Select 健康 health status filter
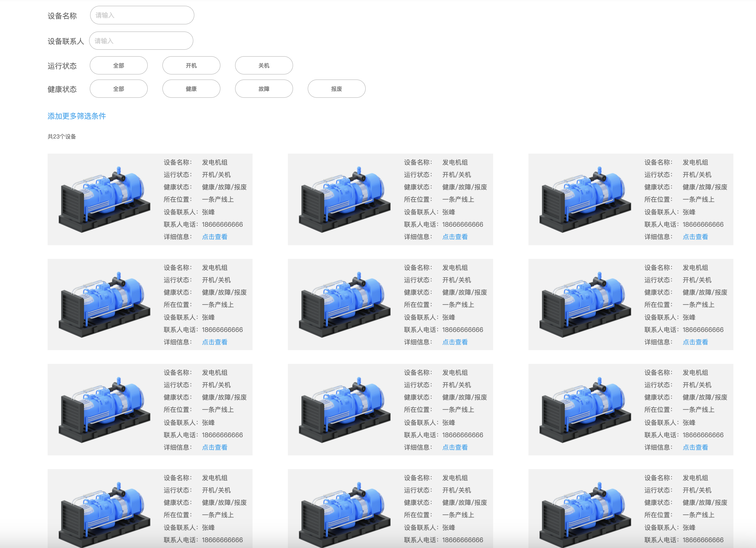This screenshot has height=548, width=756. (x=191, y=89)
